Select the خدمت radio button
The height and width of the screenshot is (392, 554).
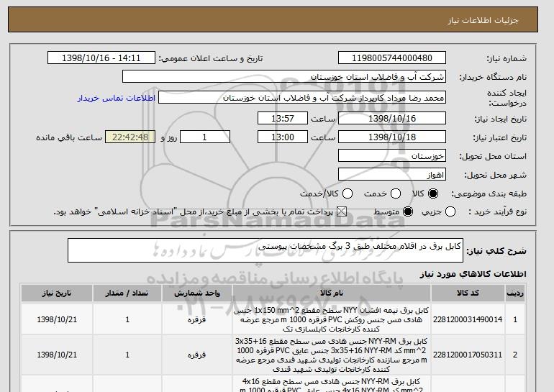tap(396, 193)
